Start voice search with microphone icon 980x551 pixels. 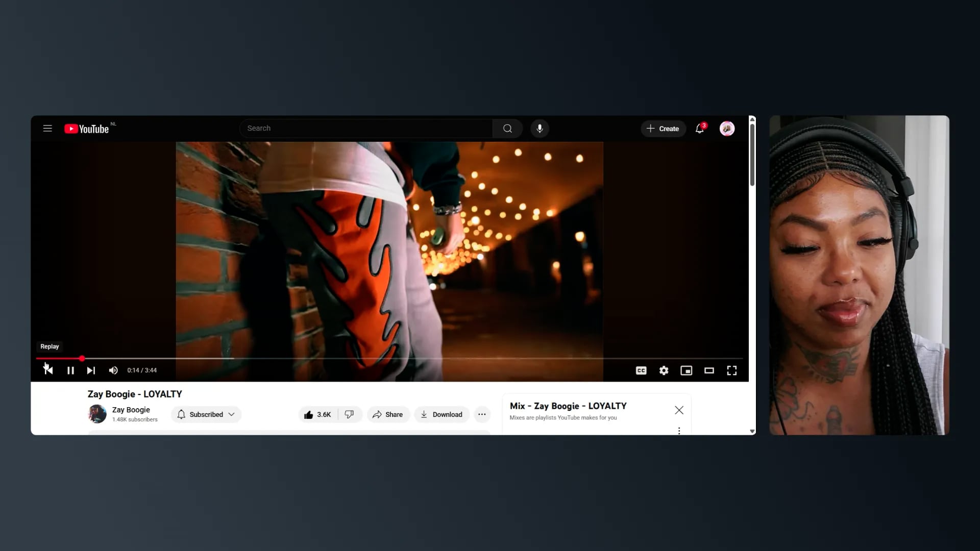click(540, 129)
